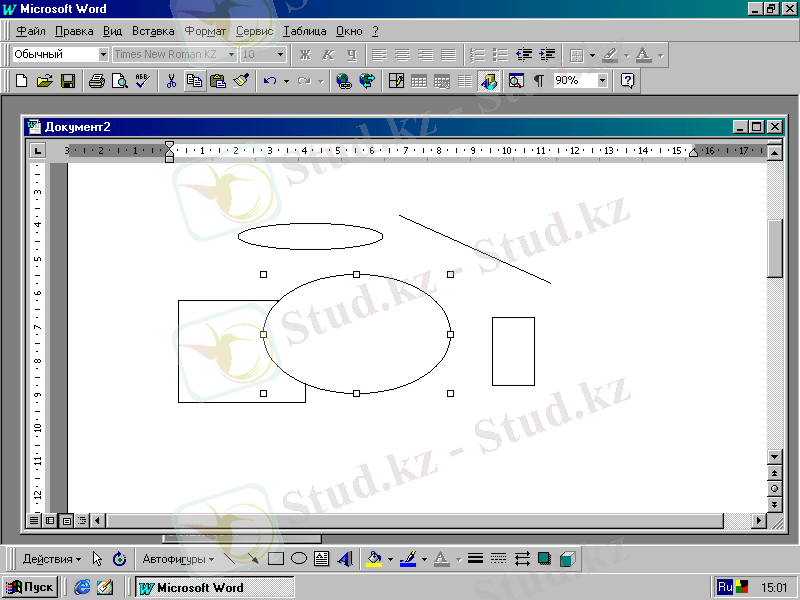Expand the undo history arrow
This screenshot has width=800, height=600.
(286, 81)
